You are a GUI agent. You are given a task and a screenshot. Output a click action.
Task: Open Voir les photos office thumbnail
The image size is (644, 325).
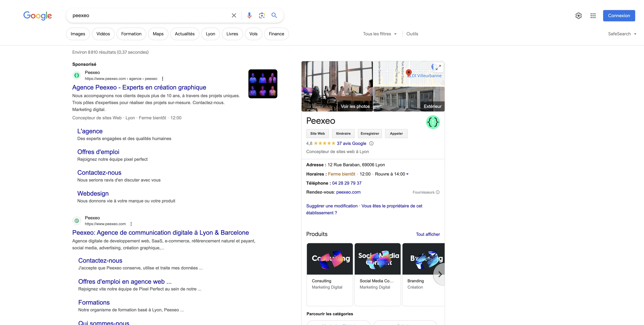[337, 86]
